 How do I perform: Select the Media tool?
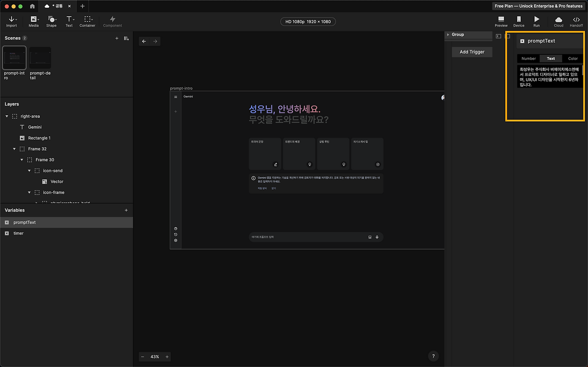pyautogui.click(x=34, y=21)
